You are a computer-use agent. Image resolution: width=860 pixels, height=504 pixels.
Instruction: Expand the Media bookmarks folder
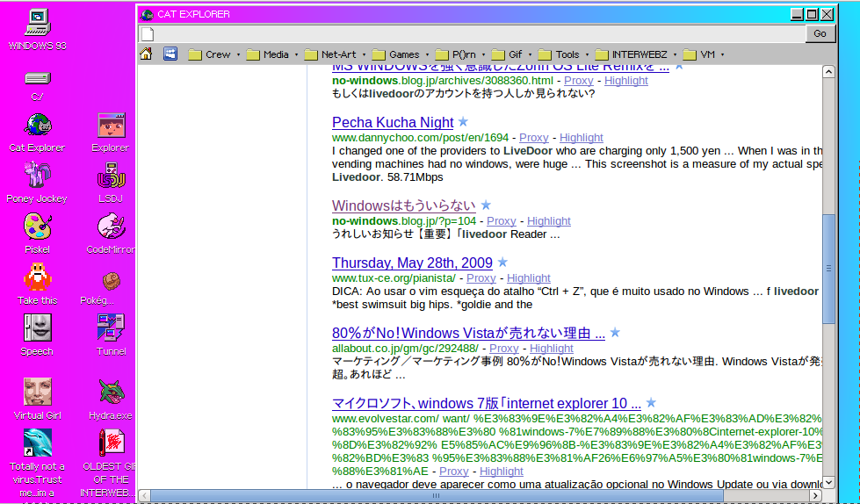point(272,54)
